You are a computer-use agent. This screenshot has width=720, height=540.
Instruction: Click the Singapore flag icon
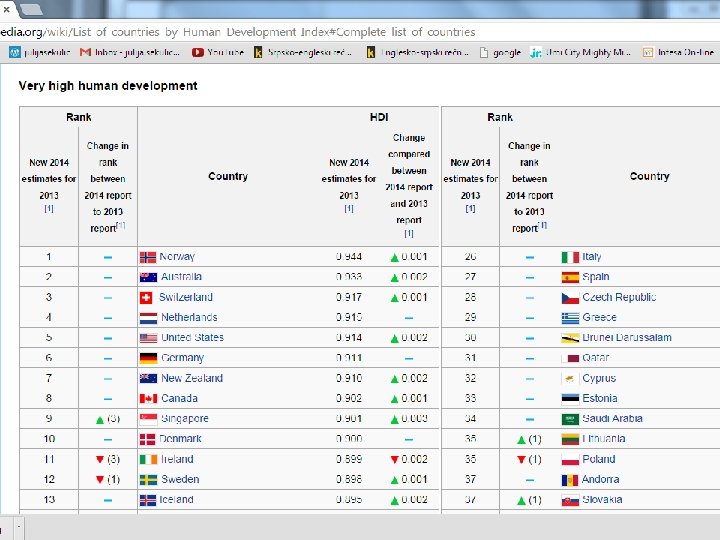point(148,419)
